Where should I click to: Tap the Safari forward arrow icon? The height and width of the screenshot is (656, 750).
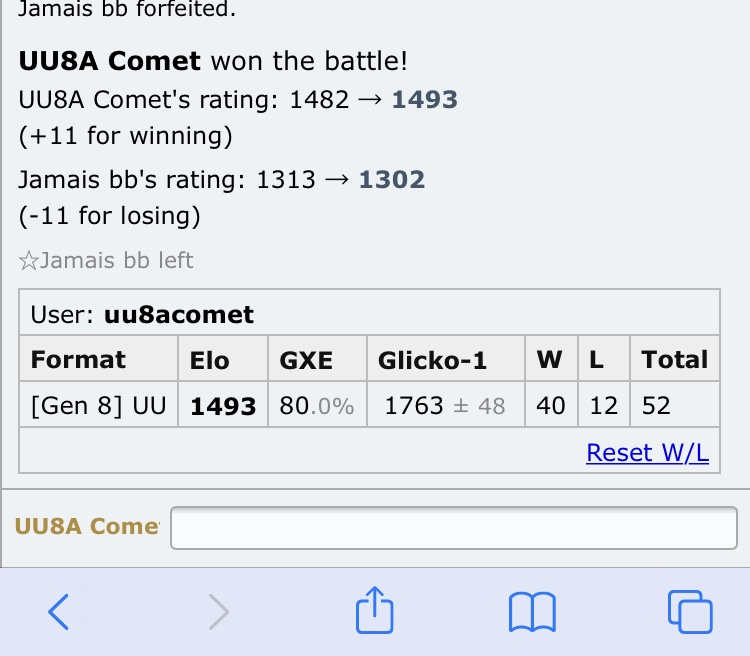(x=218, y=610)
